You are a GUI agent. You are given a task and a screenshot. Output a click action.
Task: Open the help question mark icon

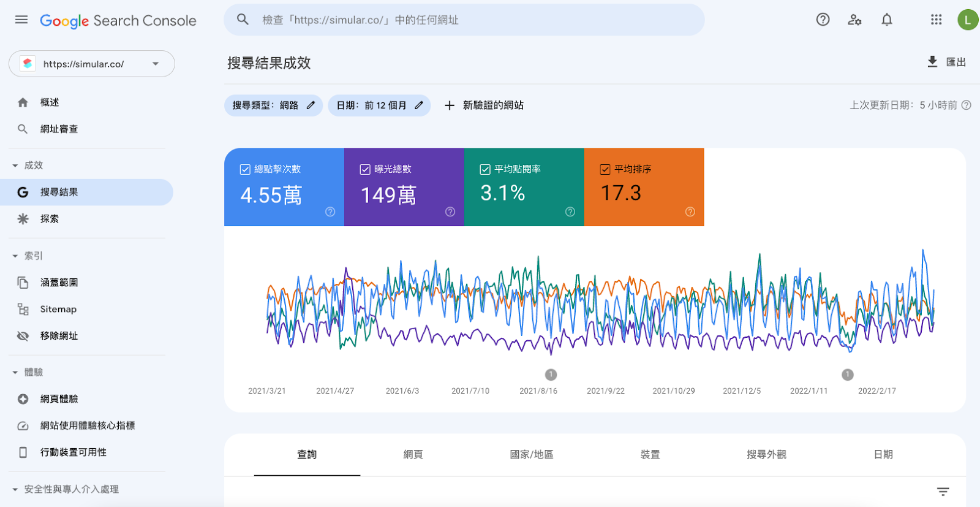point(823,20)
